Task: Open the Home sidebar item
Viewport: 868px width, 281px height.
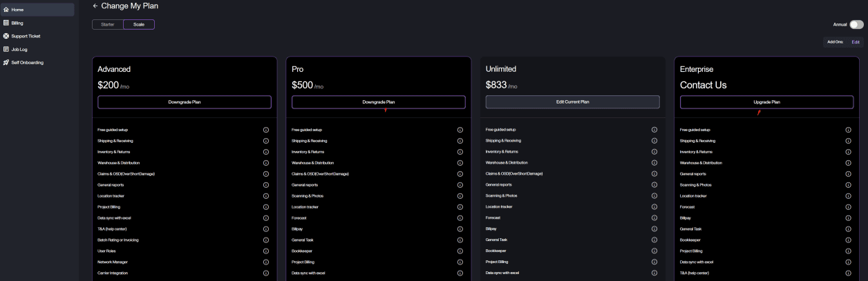Action: (37, 10)
